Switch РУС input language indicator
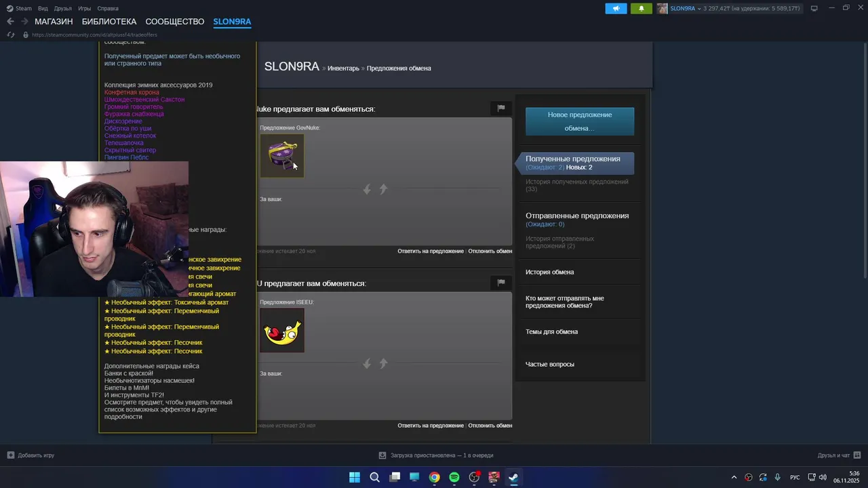This screenshot has width=868, height=488. [x=795, y=477]
